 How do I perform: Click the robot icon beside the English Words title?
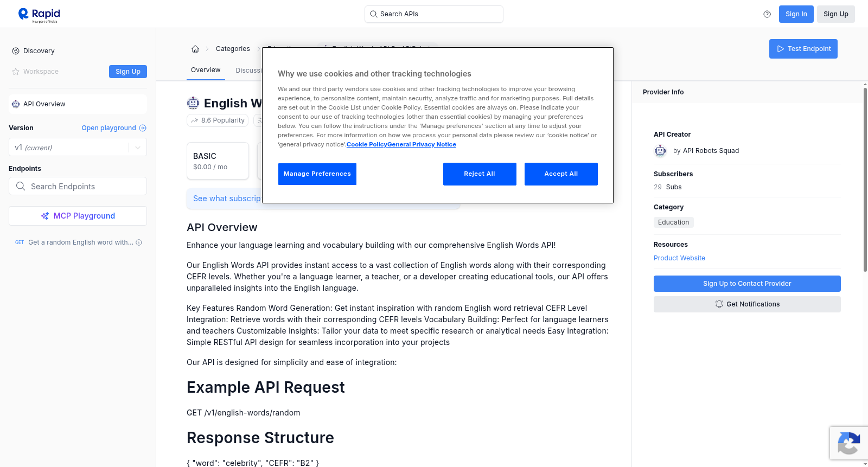pyautogui.click(x=193, y=103)
